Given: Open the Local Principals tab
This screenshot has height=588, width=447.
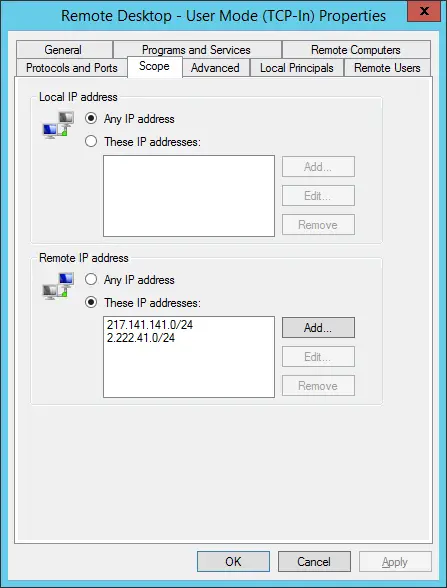Looking at the screenshot, I should click(x=297, y=68).
